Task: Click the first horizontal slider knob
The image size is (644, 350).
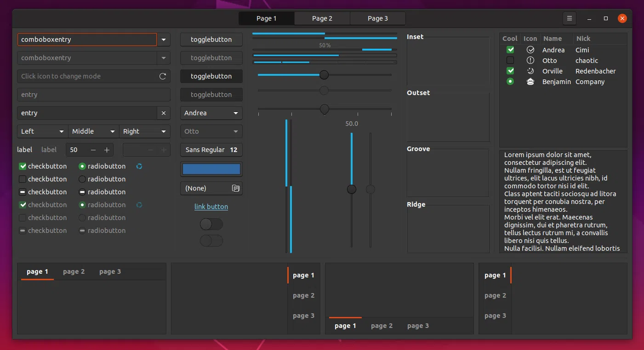Action: click(324, 74)
